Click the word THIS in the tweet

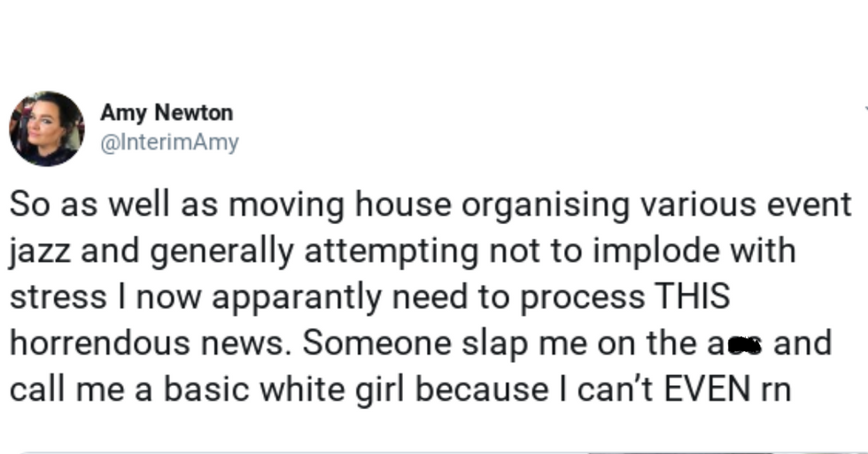click(x=692, y=296)
